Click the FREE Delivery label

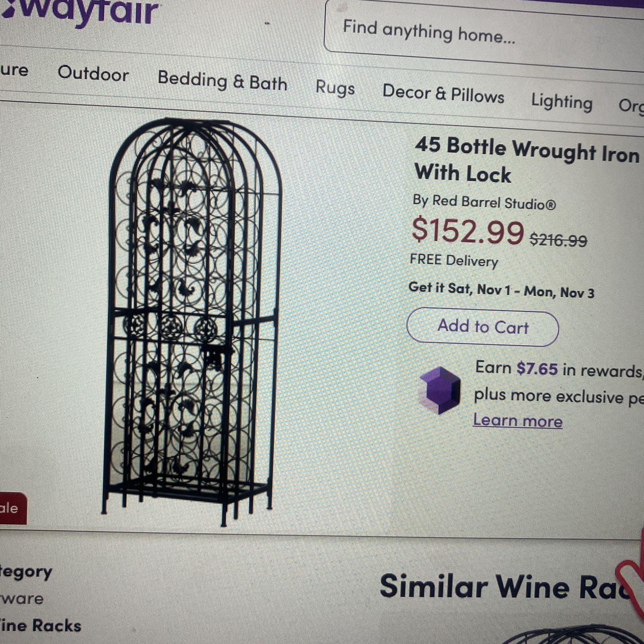click(x=454, y=259)
